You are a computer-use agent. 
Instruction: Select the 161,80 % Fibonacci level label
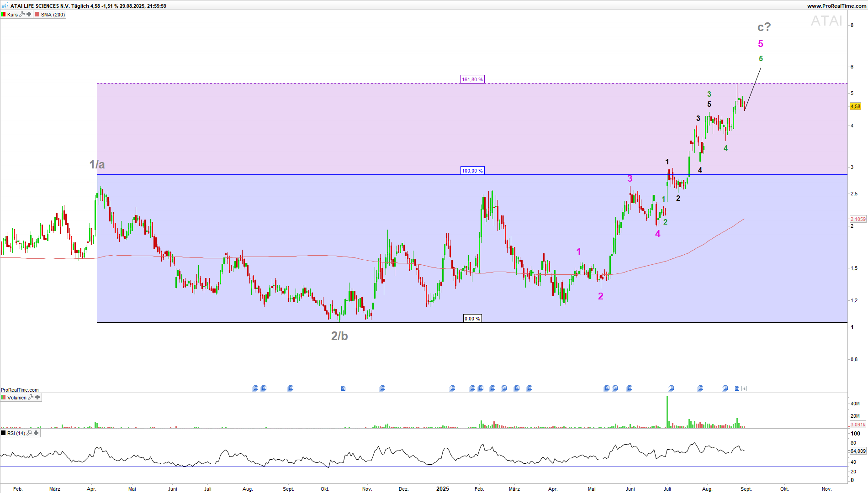(472, 79)
